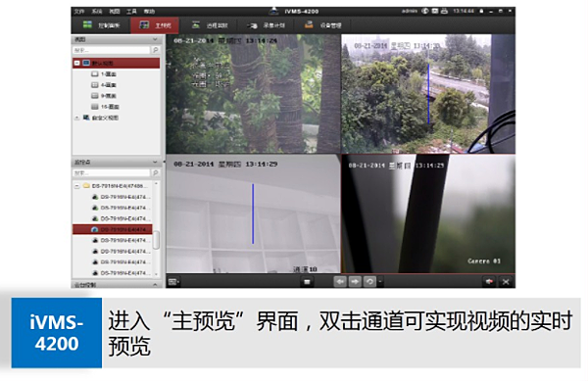Viewport: 588px width, 381px height.
Task: Click the printer icon in the title bar
Action: click(444, 11)
